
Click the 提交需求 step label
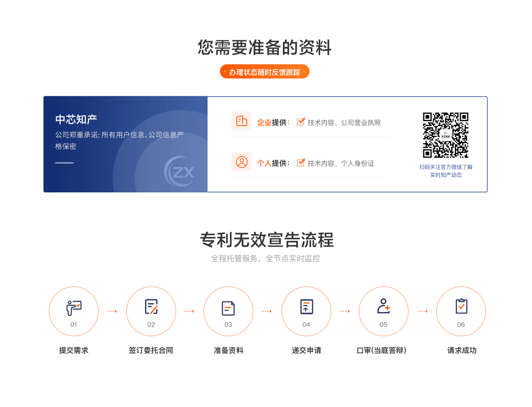coord(74,350)
